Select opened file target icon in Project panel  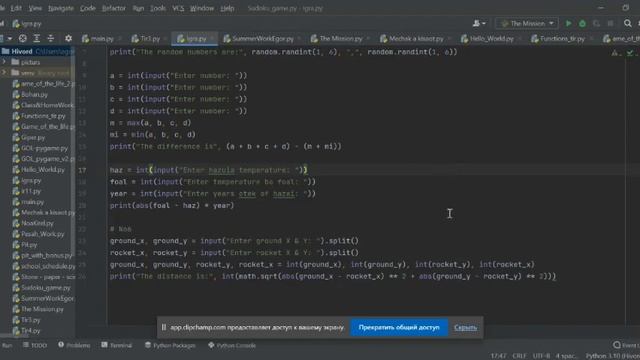tap(23, 38)
